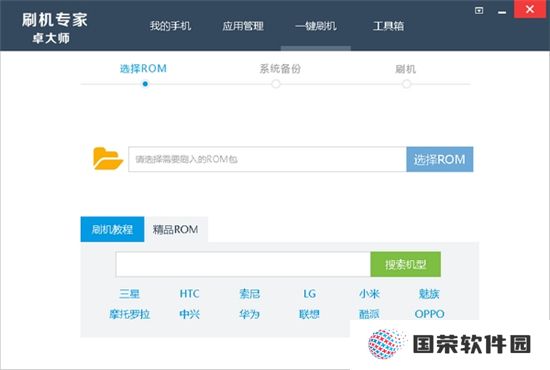Viewport: 550px width, 370px height.
Task: Click the 选择ROM step marker
Action: click(145, 84)
